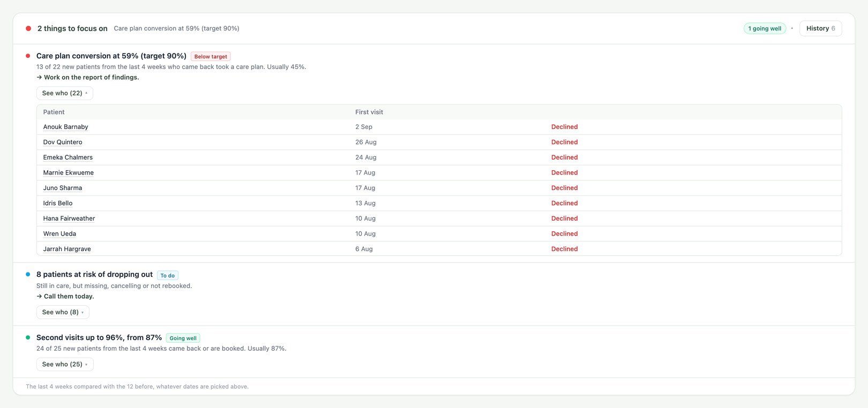Screen dimensions: 868x408
Task: View Hana Fairweather's patient record
Action: pyautogui.click(x=69, y=218)
